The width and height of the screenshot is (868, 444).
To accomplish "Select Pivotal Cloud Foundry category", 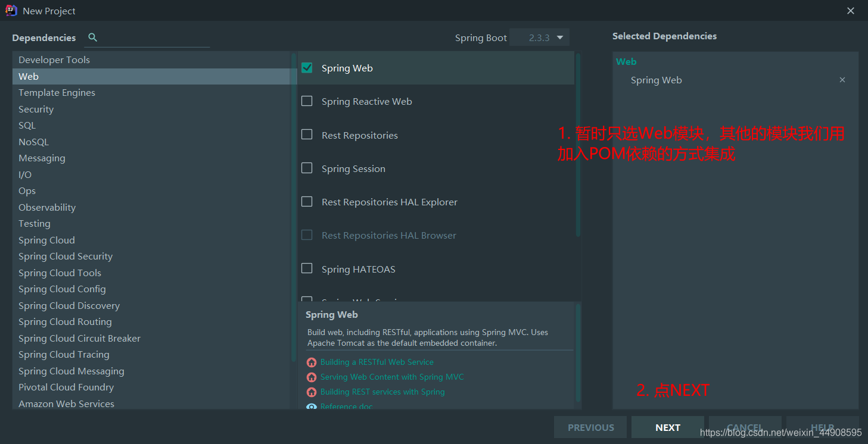I will 152,387.
